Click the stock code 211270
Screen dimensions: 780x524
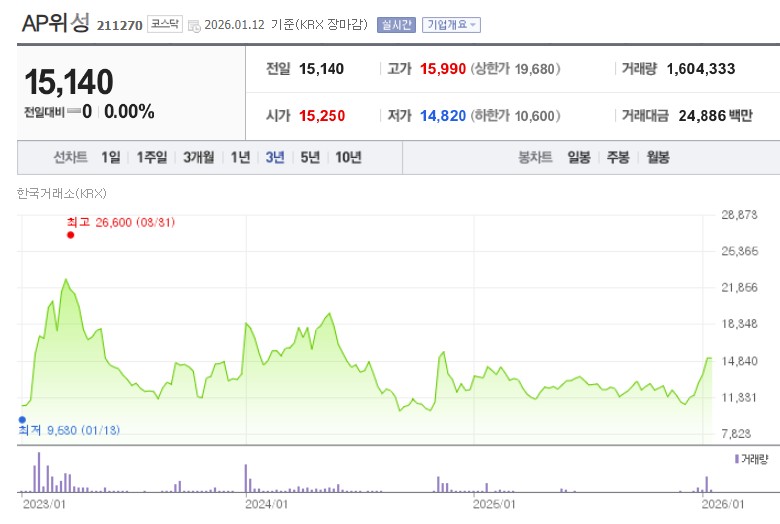[119, 25]
